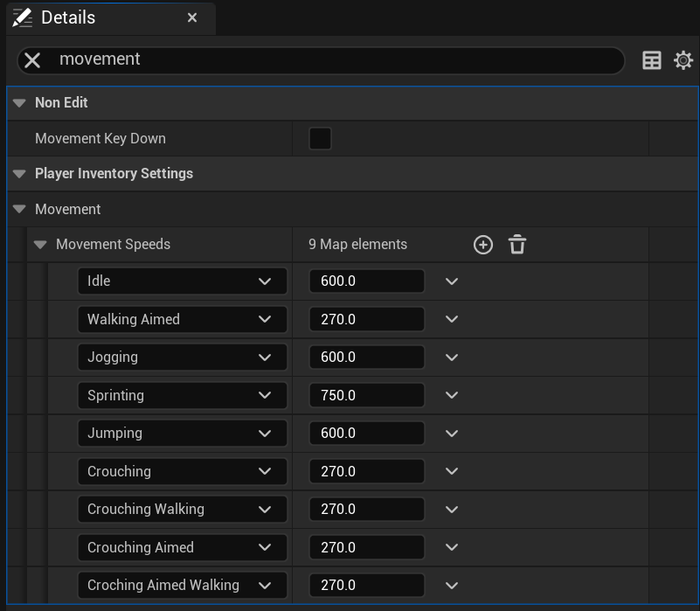Open the property matrix table view
700x611 pixels.
pos(652,59)
